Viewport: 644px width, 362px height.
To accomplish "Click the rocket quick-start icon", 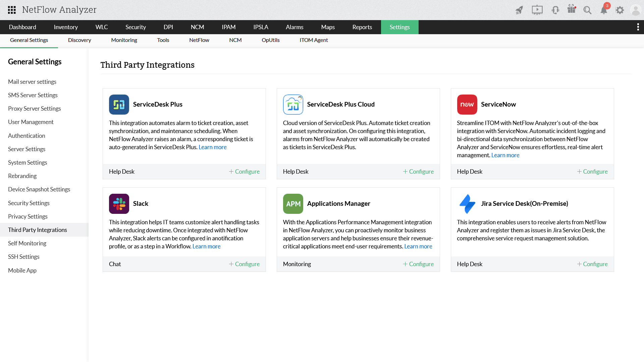I will [x=519, y=10].
